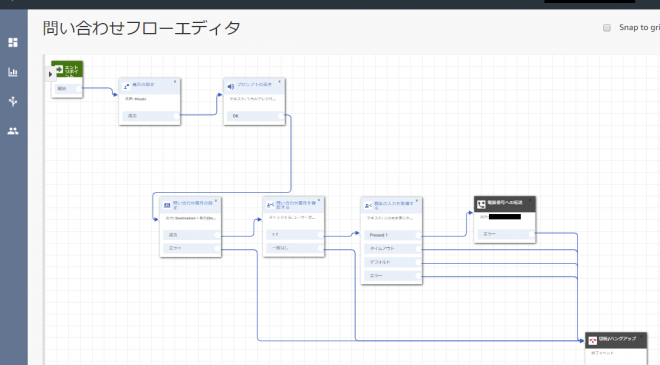Remove the prompt playback block
The width and height of the screenshot is (660, 365).
[279, 82]
